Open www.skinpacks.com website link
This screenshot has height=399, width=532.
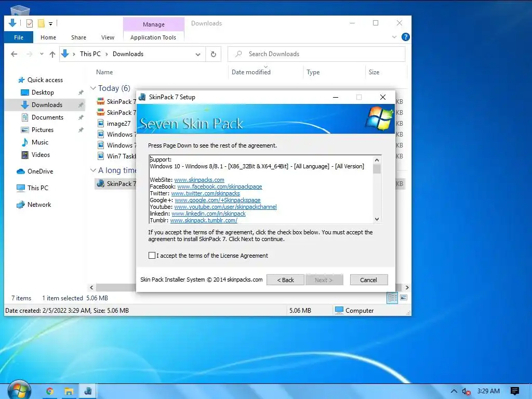pyautogui.click(x=199, y=180)
